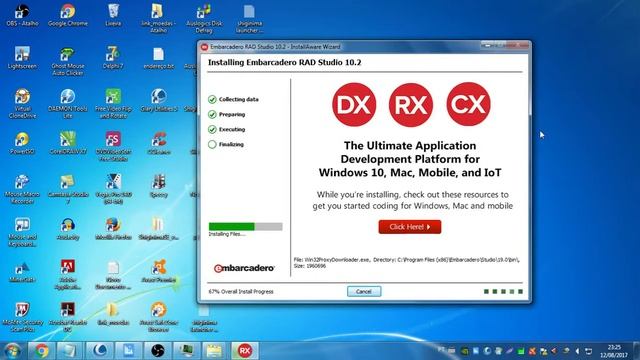Open Chrome from the taskbar
The height and width of the screenshot is (360, 640).
(x=41, y=351)
